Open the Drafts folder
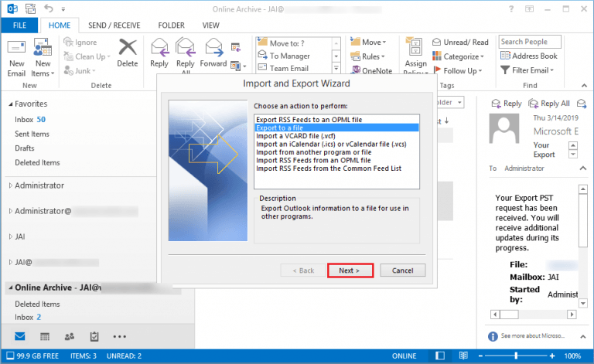The image size is (594, 364). pos(25,148)
